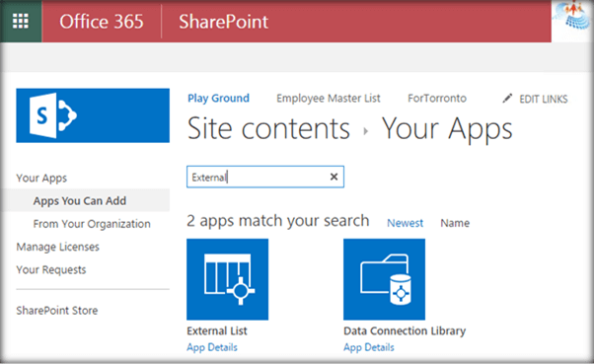The height and width of the screenshot is (364, 594).
Task: Click the Office 365 header link
Action: 102,22
